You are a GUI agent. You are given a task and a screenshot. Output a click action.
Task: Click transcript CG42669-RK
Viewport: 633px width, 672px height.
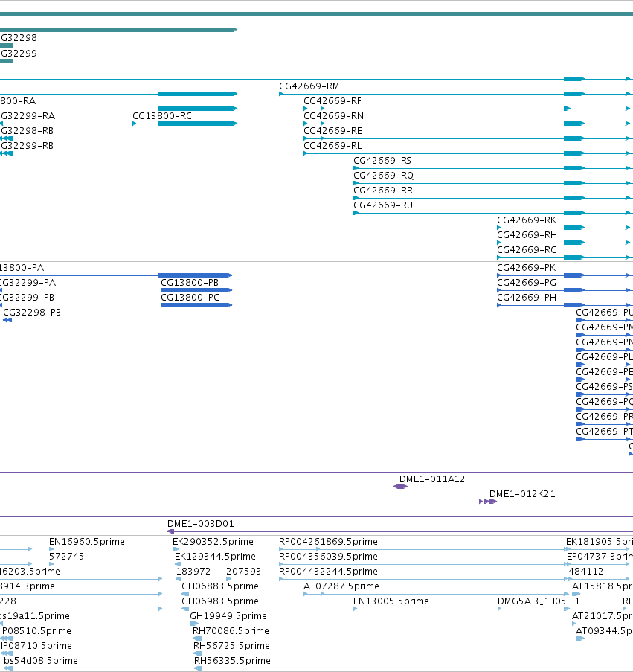click(527, 220)
